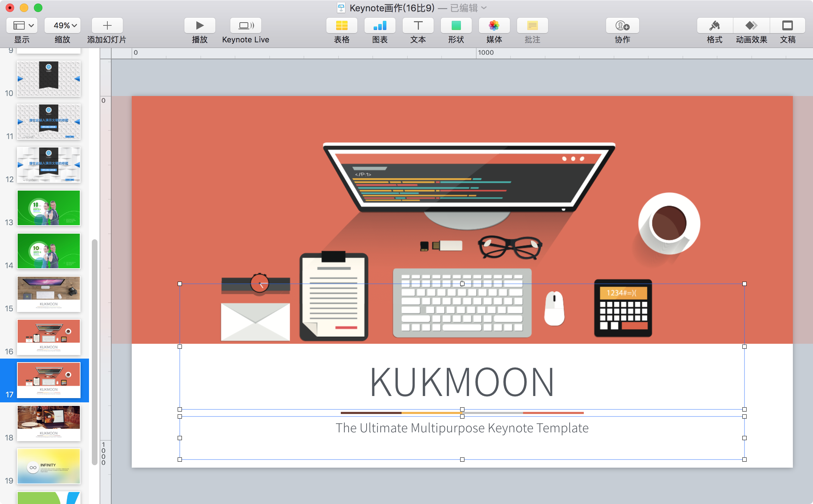Open the Chart insertion icon
This screenshot has height=504, width=813.
(380, 26)
